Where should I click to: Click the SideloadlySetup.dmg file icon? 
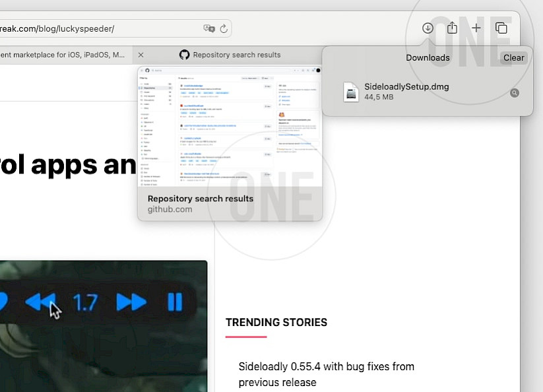351,92
